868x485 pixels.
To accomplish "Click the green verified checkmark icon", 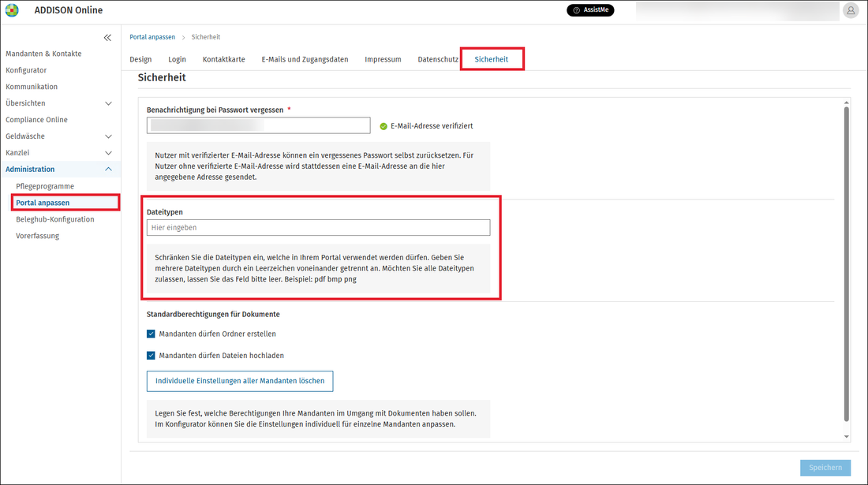I will (383, 126).
